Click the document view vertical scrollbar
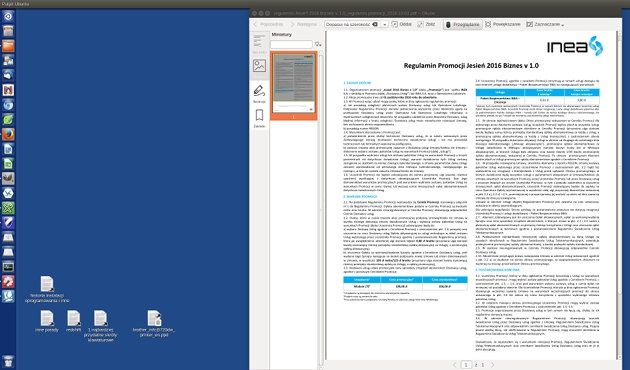 pyautogui.click(x=619, y=196)
